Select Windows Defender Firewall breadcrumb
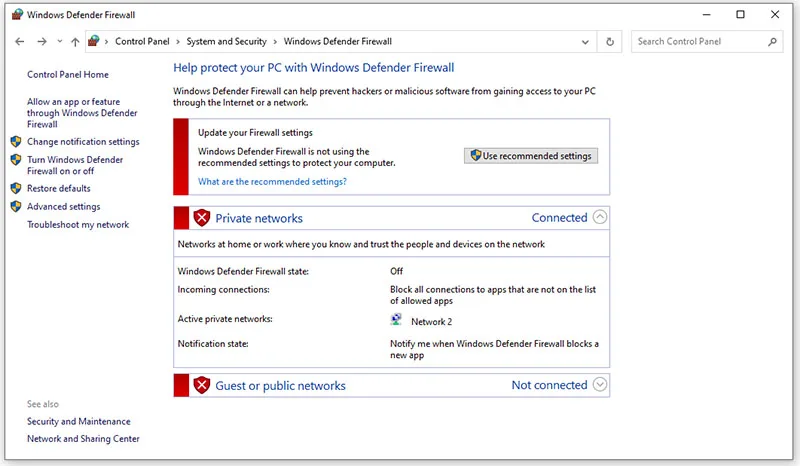Image resolution: width=800 pixels, height=466 pixels. click(x=338, y=41)
